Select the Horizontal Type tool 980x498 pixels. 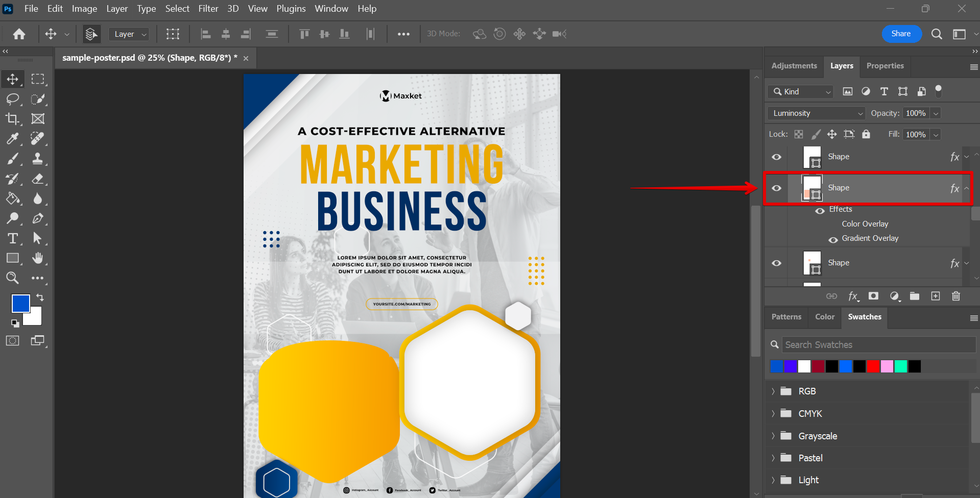12,238
